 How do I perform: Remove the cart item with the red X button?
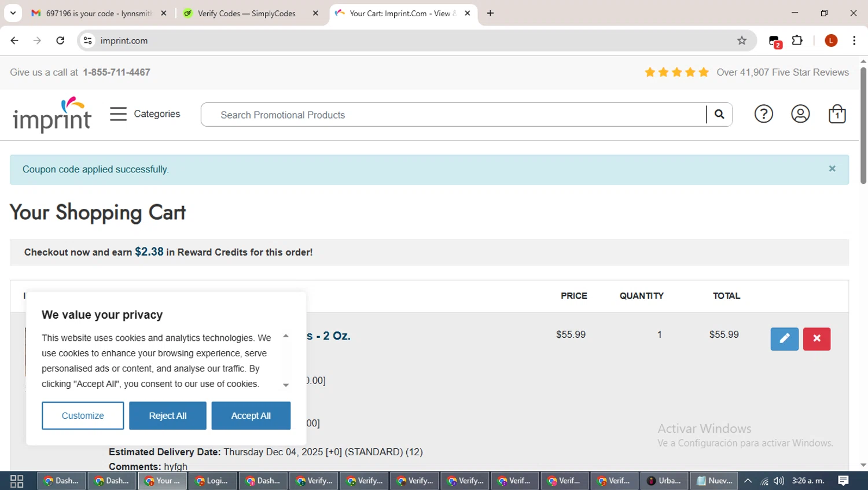click(817, 339)
